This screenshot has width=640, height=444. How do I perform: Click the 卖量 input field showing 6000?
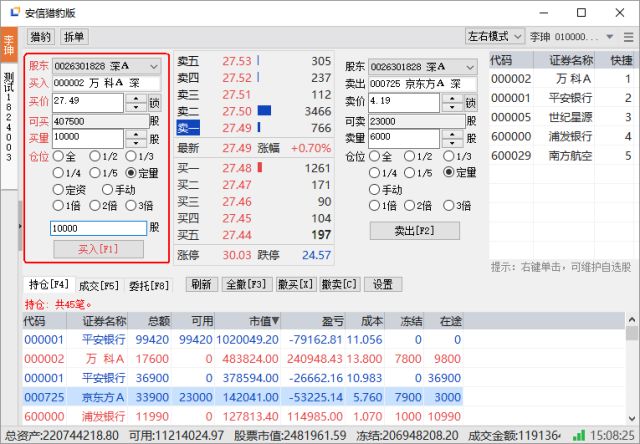click(x=404, y=138)
